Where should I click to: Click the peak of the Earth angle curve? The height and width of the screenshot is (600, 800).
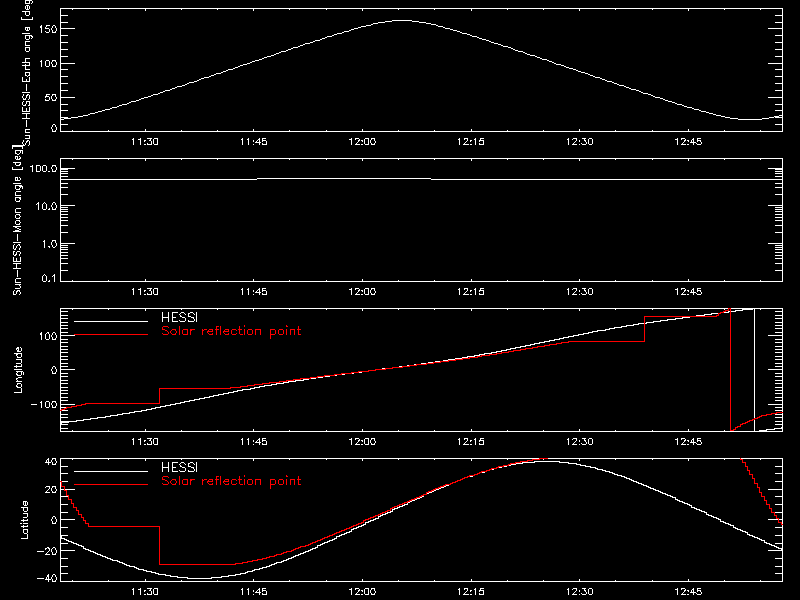point(403,20)
